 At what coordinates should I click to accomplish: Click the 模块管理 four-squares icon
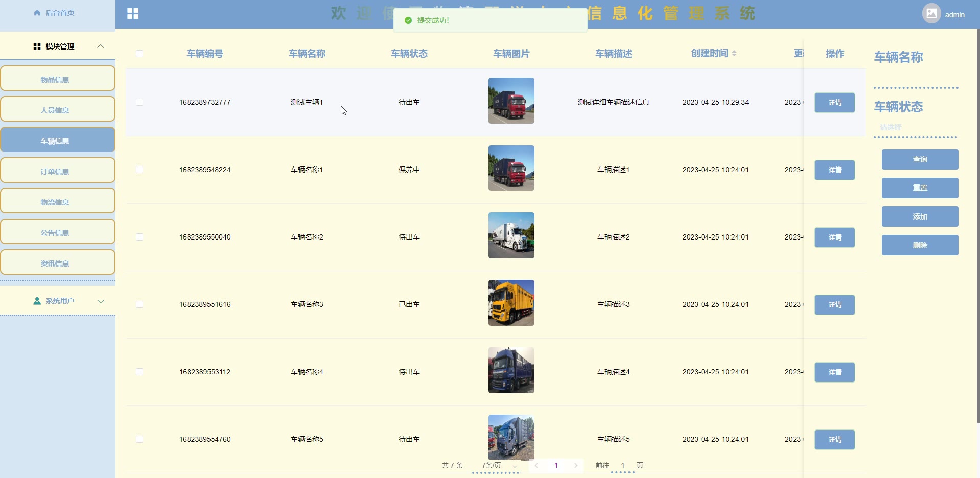37,46
